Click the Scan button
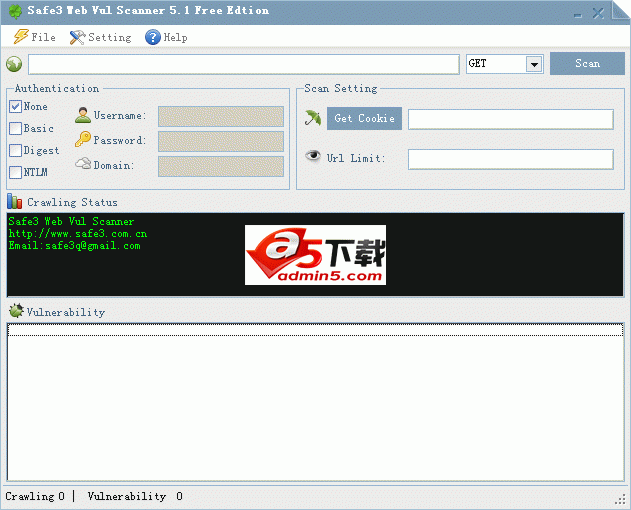The width and height of the screenshot is (631, 510). point(587,64)
